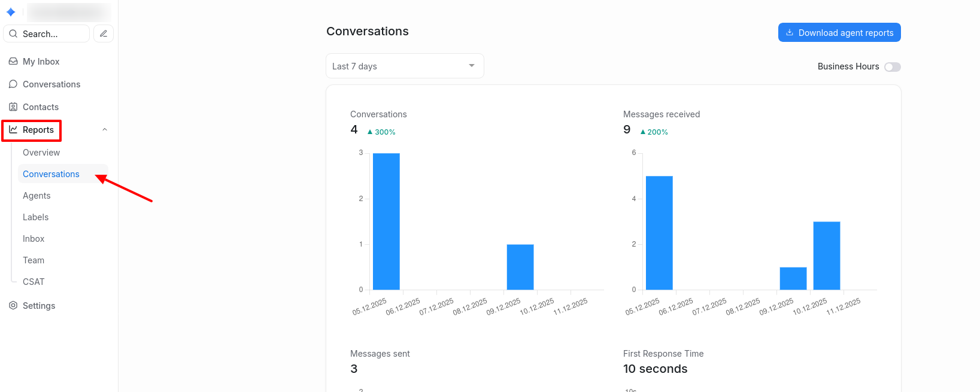Image resolution: width=980 pixels, height=392 pixels.
Task: Click the Reports chart icon
Action: pyautogui.click(x=13, y=130)
